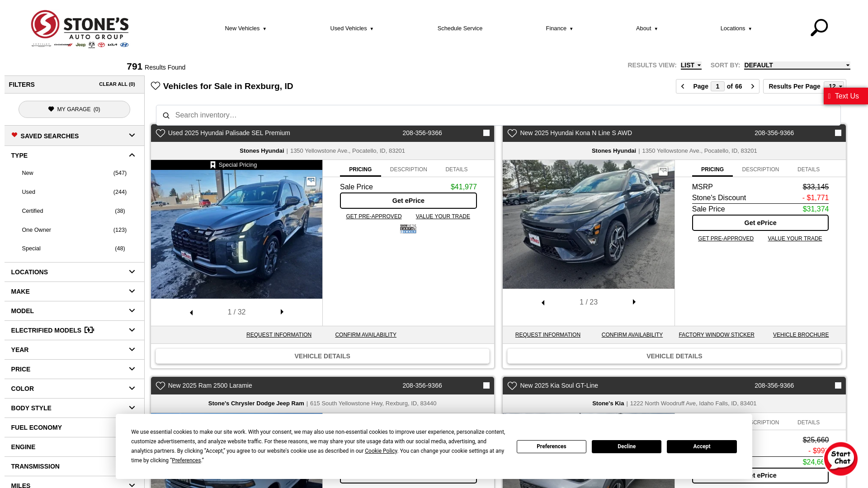Click Get ePrice for the Palisade
Screen dimensions: 868x488
(x=408, y=201)
